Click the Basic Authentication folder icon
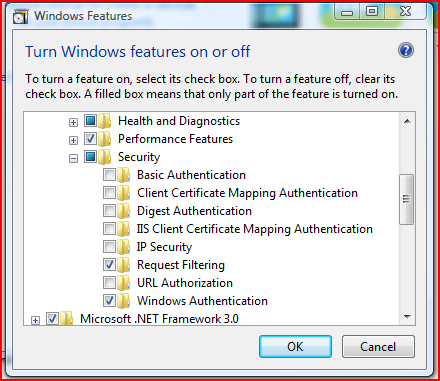 [x=124, y=175]
